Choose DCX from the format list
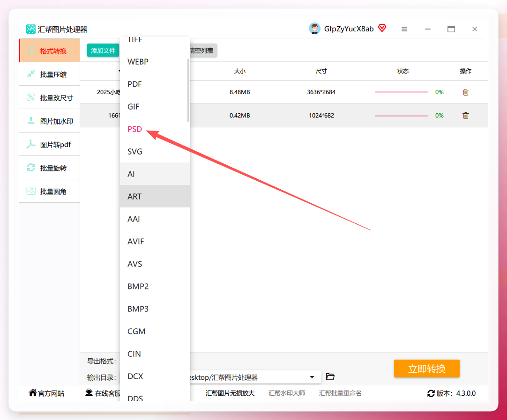 click(x=155, y=376)
